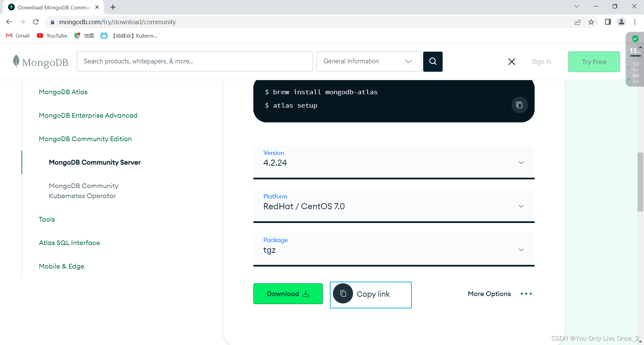Open Atlas SQL Interface sidebar item
Viewport: 644px width, 345px height.
pos(69,243)
